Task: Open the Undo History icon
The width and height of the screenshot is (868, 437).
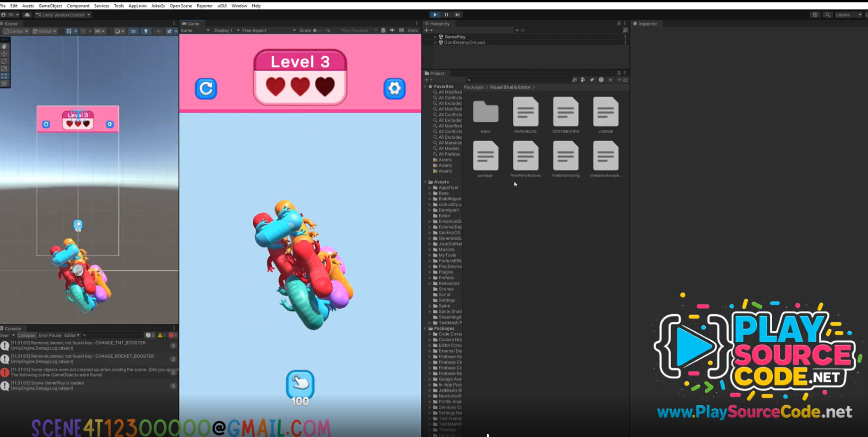Action: pos(815,15)
